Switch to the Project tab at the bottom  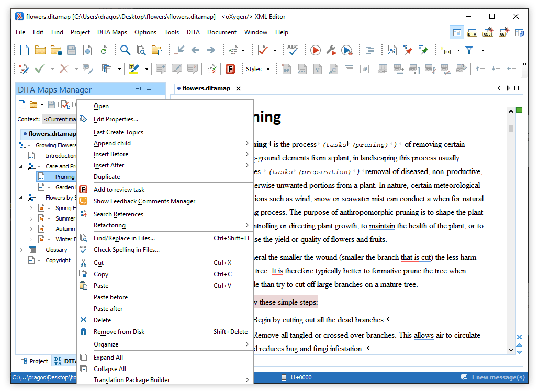[x=34, y=361]
